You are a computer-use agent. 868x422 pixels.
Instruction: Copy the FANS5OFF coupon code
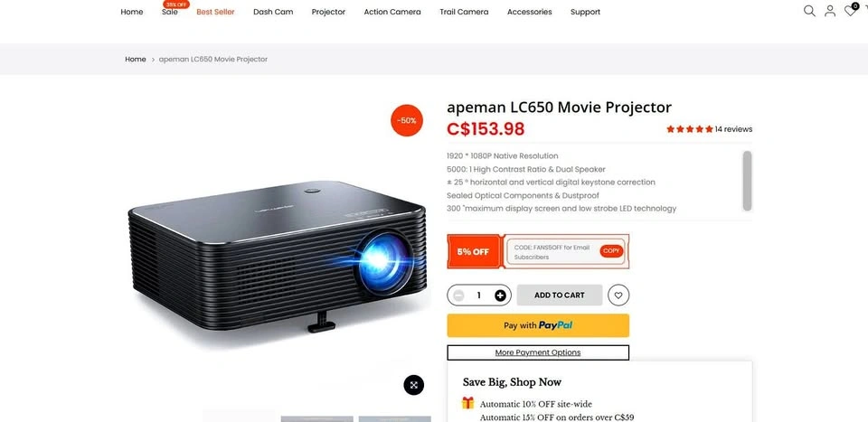[611, 251]
